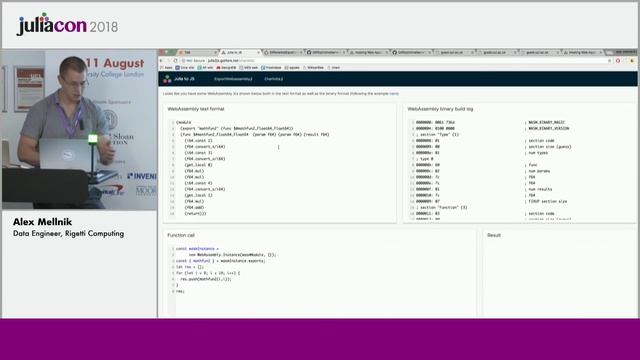Open ExportWebassembly.jl in the navbar
Image resolution: width=640 pixels, height=360 pixels.
tap(233, 79)
